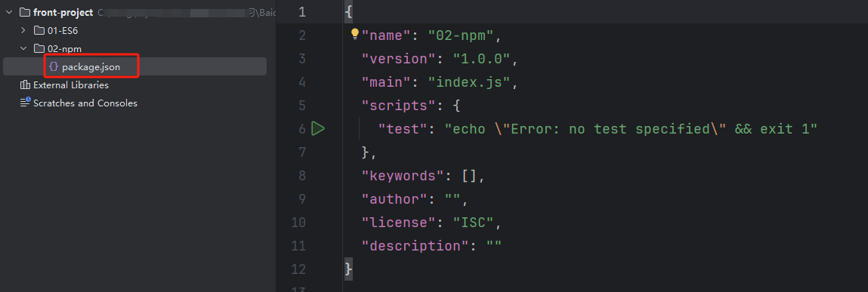
Task: Click the "02-npm" name value
Action: (461, 36)
